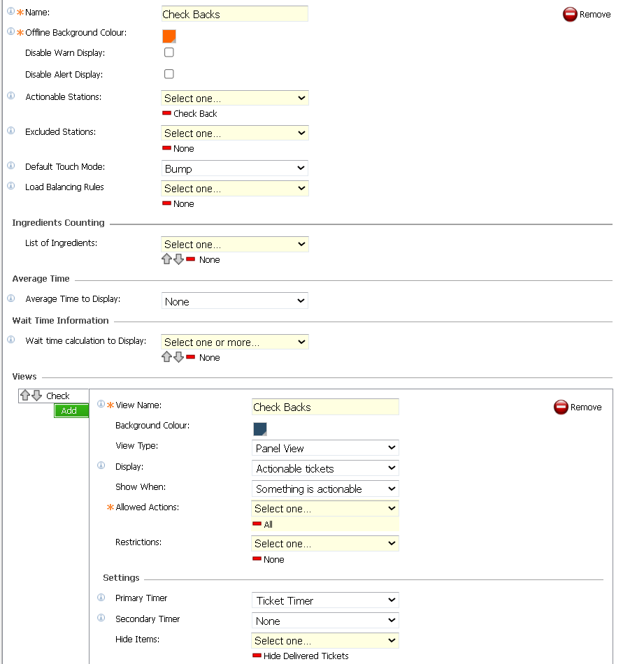Move List of Ingredients item up
This screenshot has height=664, width=644.
(x=166, y=259)
